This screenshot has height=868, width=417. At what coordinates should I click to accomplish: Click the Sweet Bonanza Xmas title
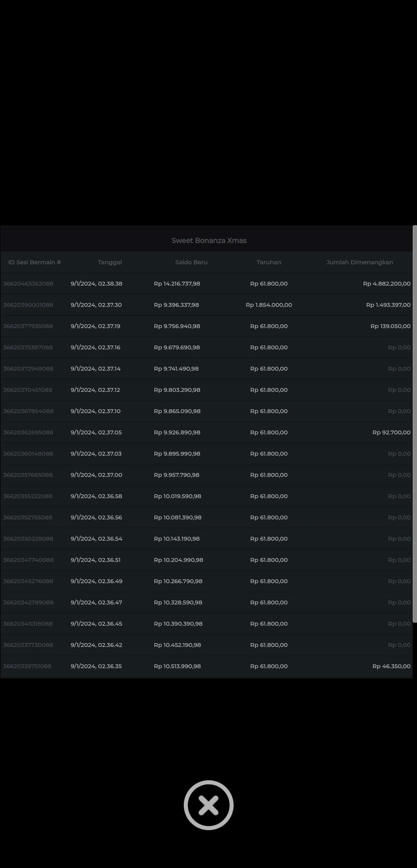point(209,240)
